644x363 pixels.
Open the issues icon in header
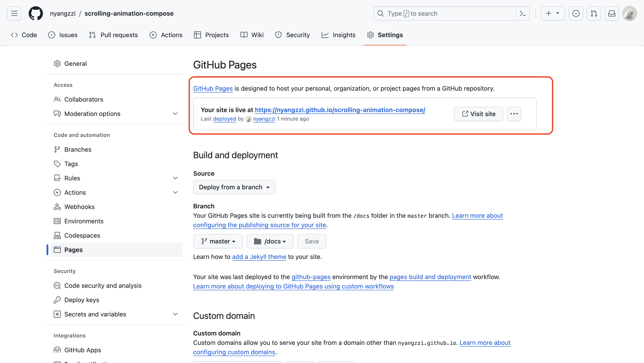576,13
